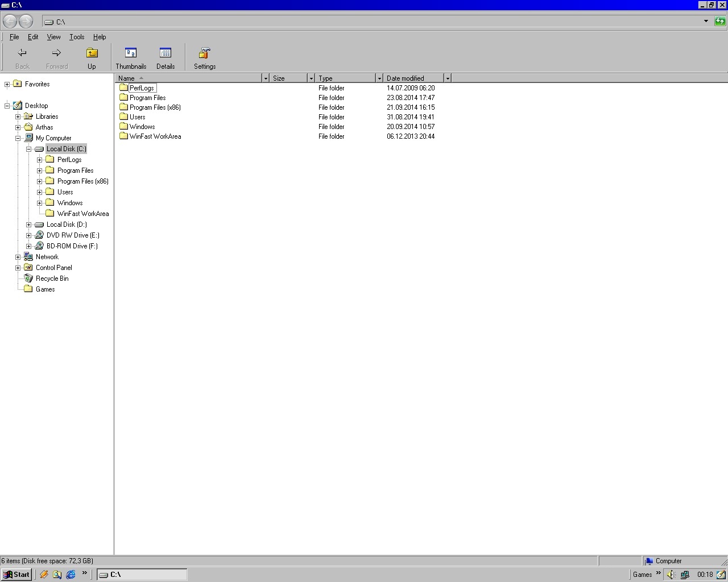The width and height of the screenshot is (728, 582).
Task: Select the PerfLogs folder icon in file list
Action: pos(123,88)
